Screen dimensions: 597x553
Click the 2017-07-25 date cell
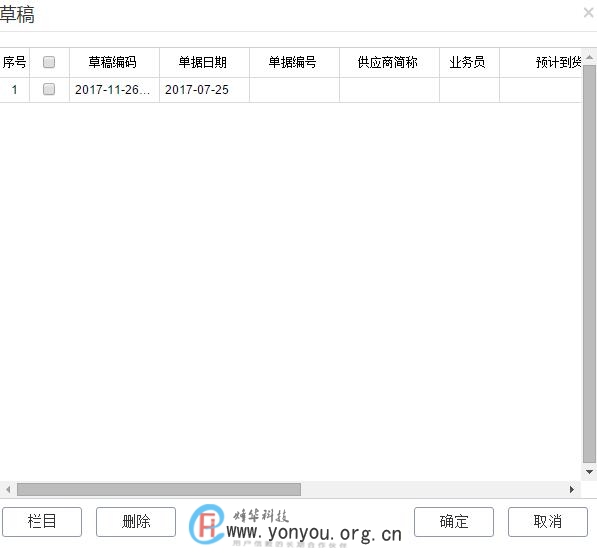(x=204, y=90)
